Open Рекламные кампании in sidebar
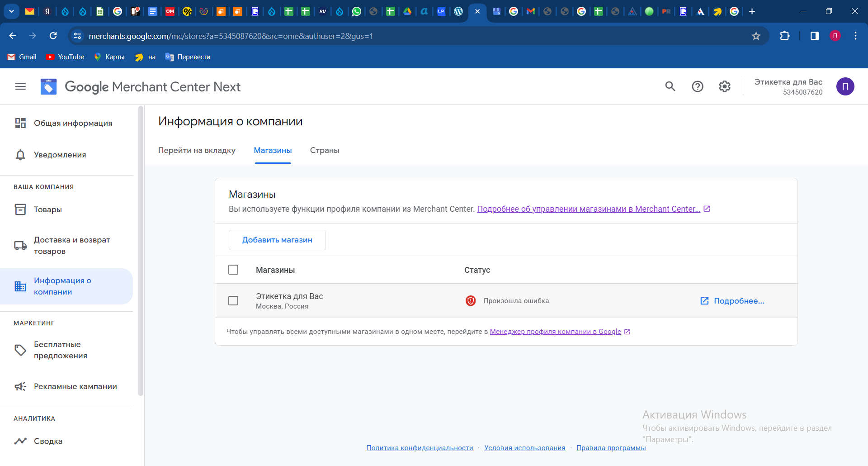868x466 pixels. pyautogui.click(x=66, y=386)
